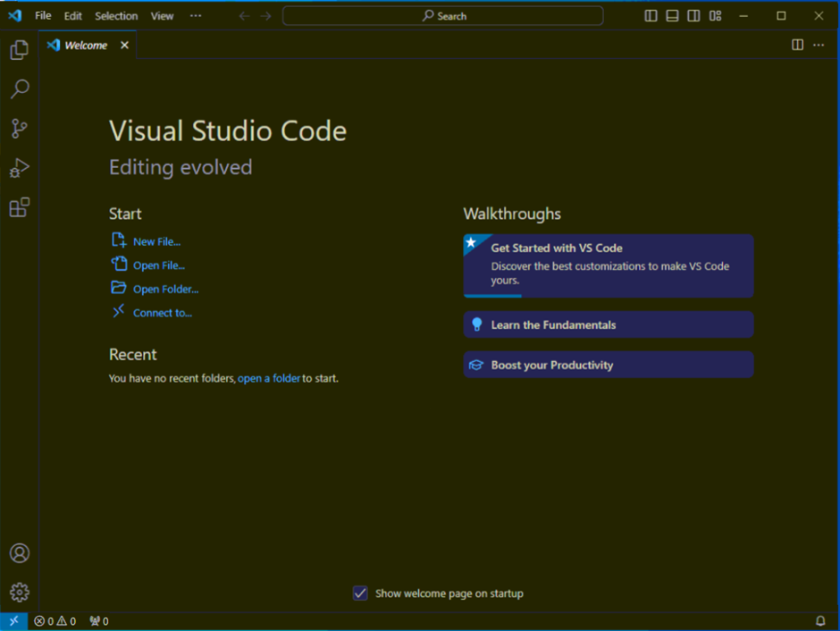
Task: Toggle bottom panel layout icon
Action: point(672,15)
